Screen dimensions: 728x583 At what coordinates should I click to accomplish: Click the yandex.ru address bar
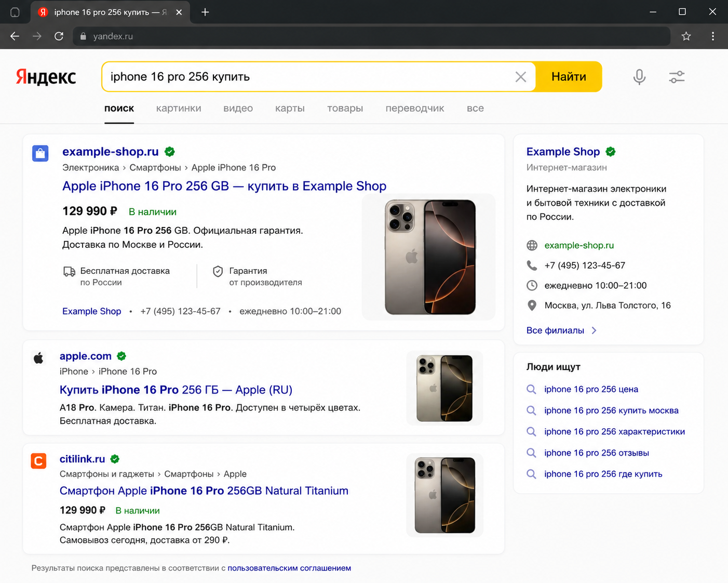click(371, 36)
